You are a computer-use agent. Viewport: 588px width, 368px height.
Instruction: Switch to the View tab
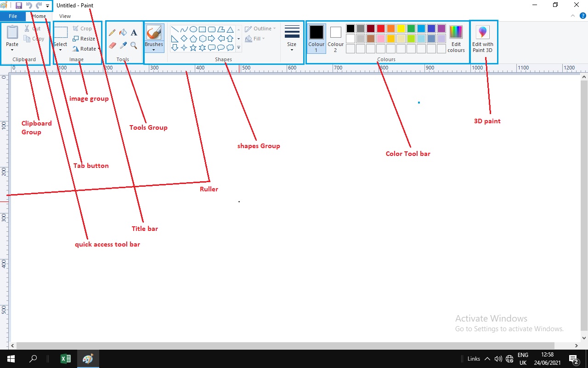coord(65,16)
